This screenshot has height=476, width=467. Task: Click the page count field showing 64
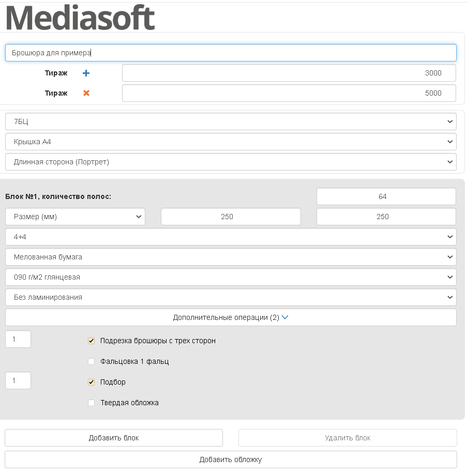(386, 196)
